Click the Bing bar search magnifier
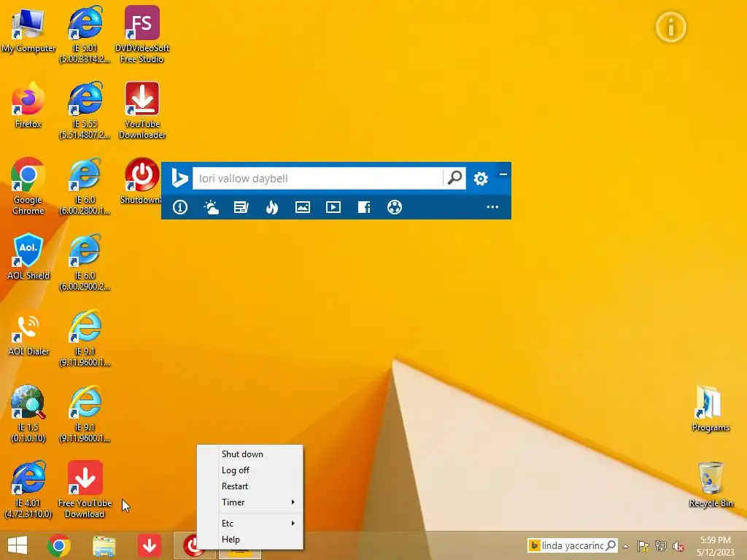Image resolution: width=747 pixels, height=560 pixels. (x=454, y=178)
